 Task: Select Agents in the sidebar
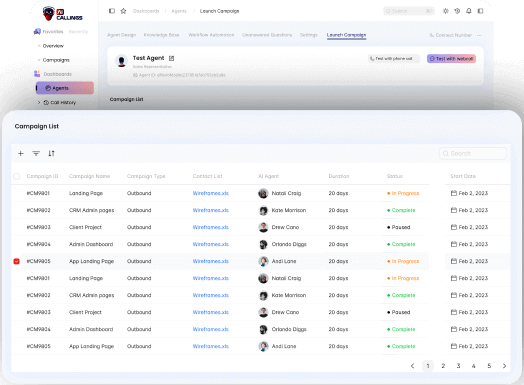tap(65, 88)
